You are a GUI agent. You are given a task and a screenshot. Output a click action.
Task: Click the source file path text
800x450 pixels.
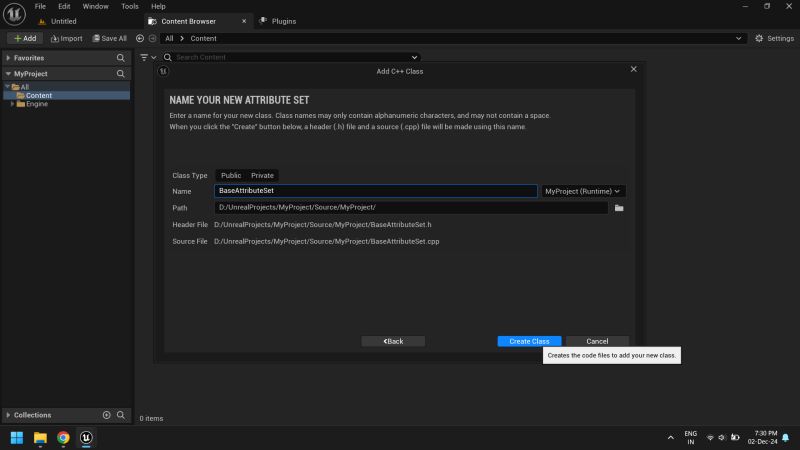[x=327, y=241]
